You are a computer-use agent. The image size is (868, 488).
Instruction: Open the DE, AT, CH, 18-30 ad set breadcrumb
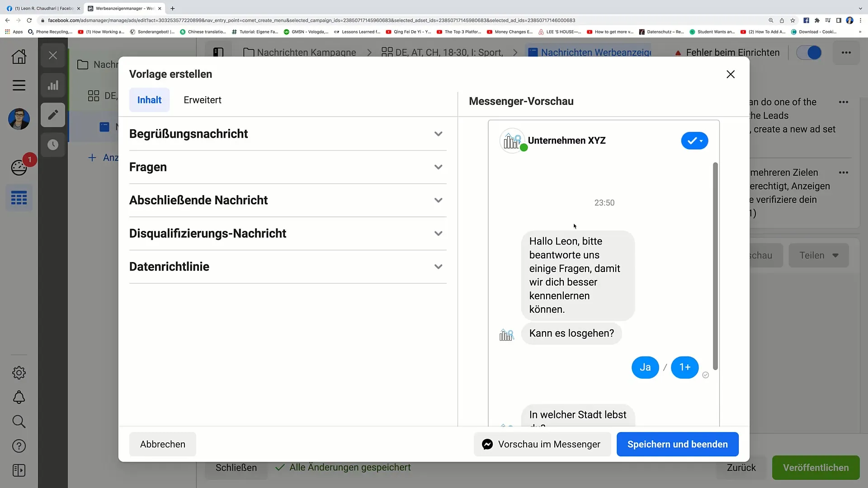[442, 52]
